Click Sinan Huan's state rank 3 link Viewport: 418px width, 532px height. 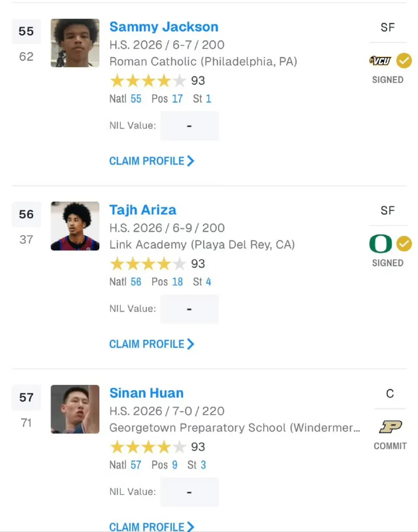point(203,465)
